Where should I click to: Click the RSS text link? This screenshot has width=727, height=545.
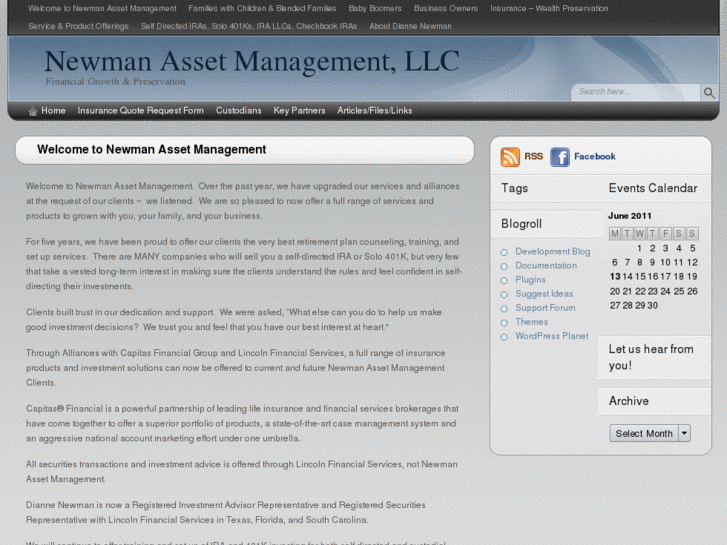tap(534, 156)
